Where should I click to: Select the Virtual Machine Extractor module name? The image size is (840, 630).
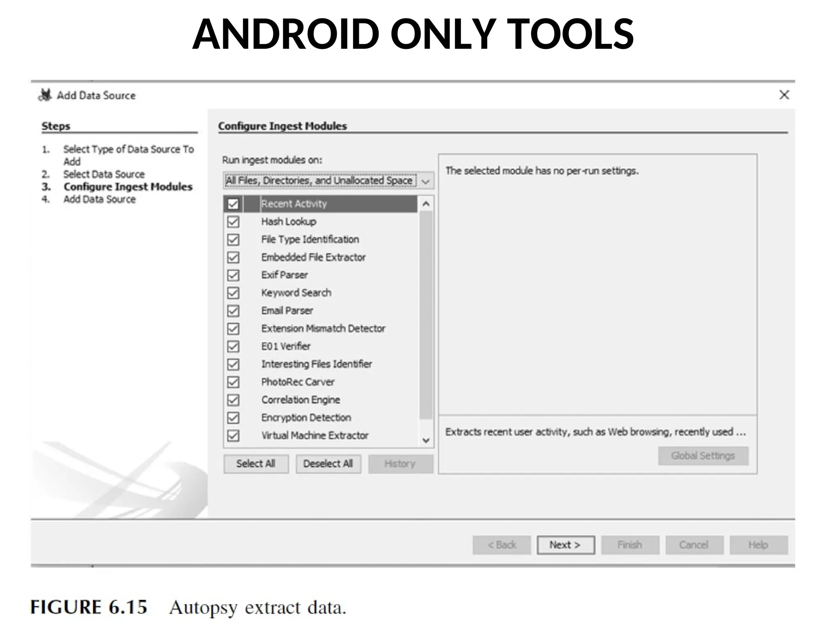315,436
